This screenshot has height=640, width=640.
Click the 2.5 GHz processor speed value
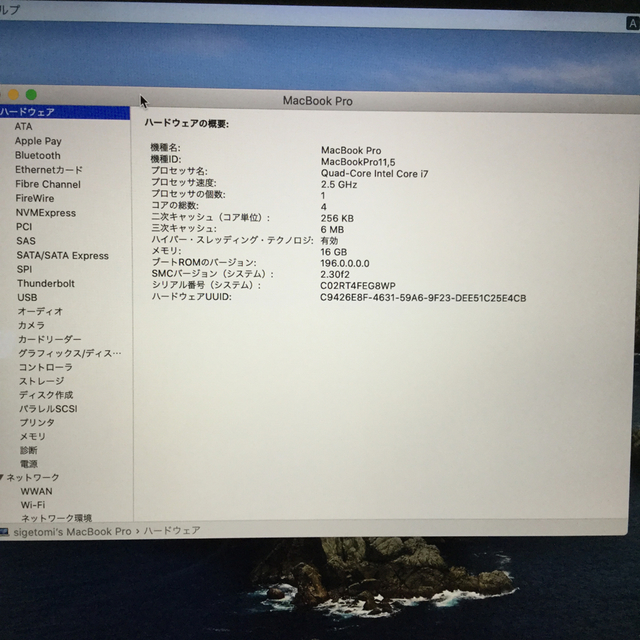point(339,184)
